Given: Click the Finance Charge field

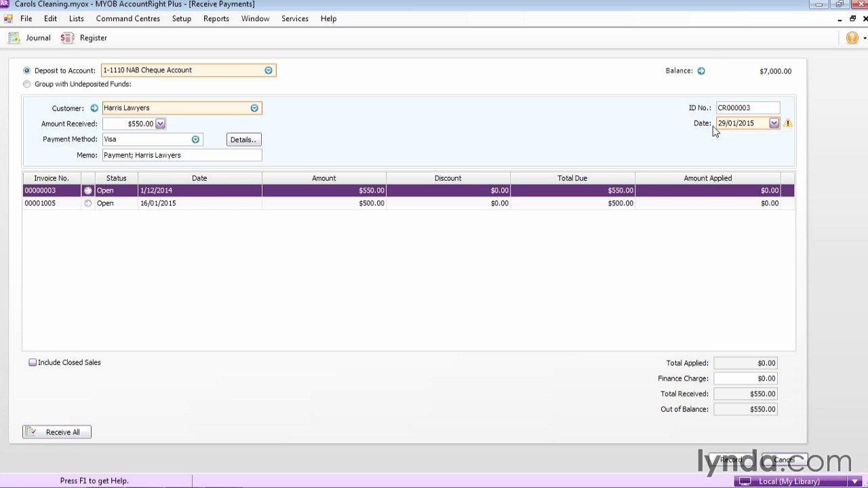Looking at the screenshot, I should point(745,379).
